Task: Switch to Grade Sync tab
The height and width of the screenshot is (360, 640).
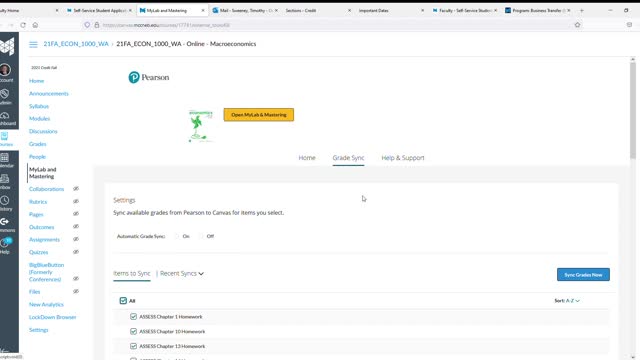Action: click(x=348, y=158)
